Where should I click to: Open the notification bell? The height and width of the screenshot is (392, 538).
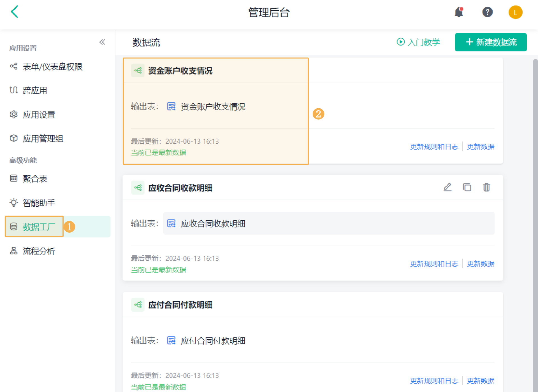(x=459, y=12)
